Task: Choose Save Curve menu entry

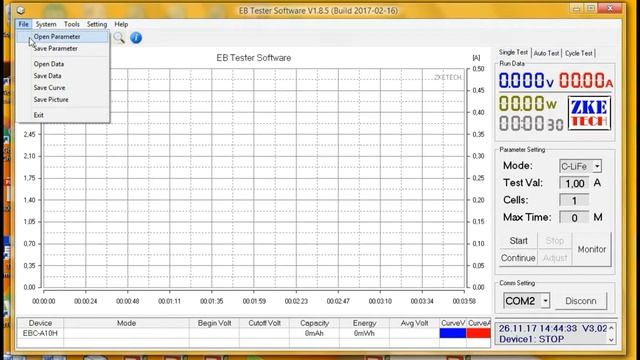Action: point(63,87)
